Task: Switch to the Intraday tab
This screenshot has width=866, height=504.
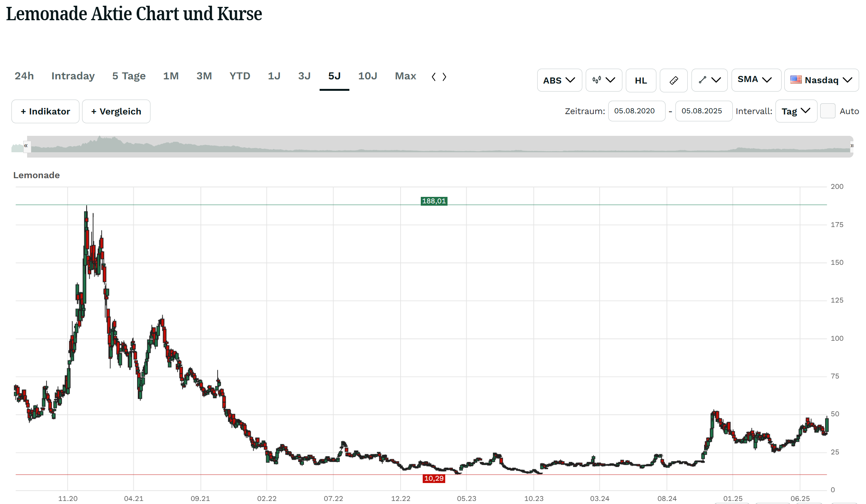Action: coord(73,76)
